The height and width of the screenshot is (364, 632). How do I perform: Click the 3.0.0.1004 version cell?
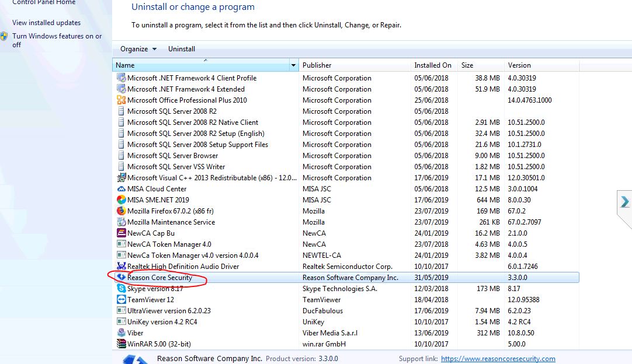click(x=522, y=188)
